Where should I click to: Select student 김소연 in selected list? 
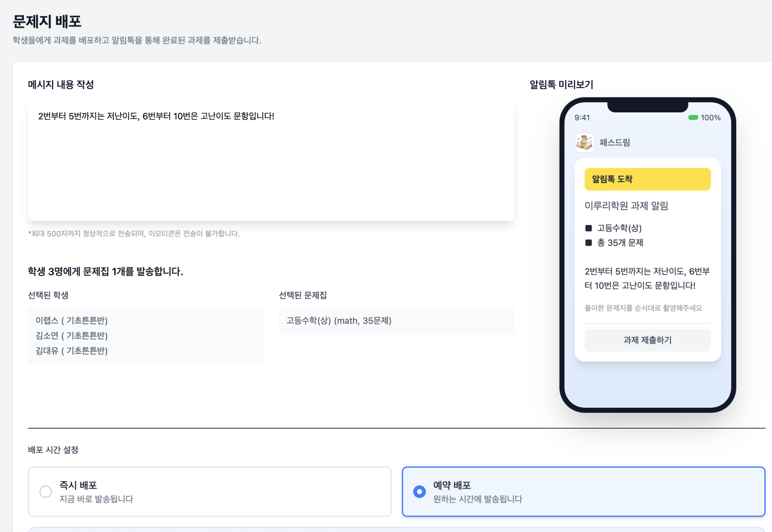72,336
